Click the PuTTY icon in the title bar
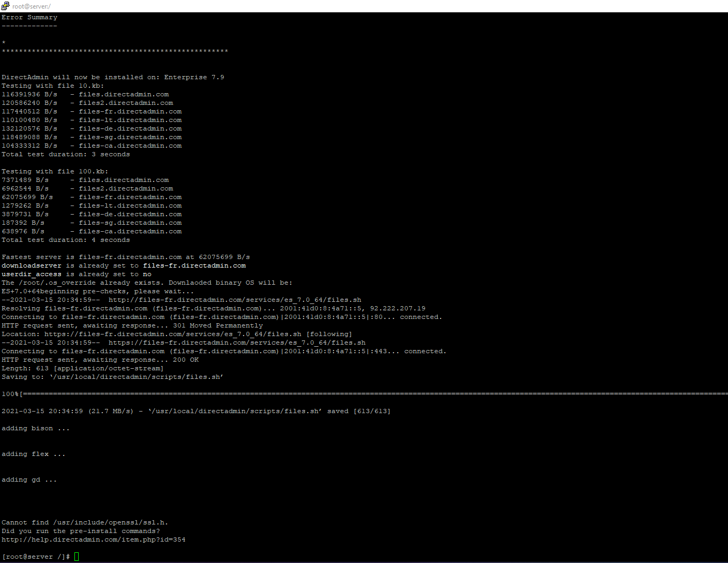The width and height of the screenshot is (728, 563). 5,6
